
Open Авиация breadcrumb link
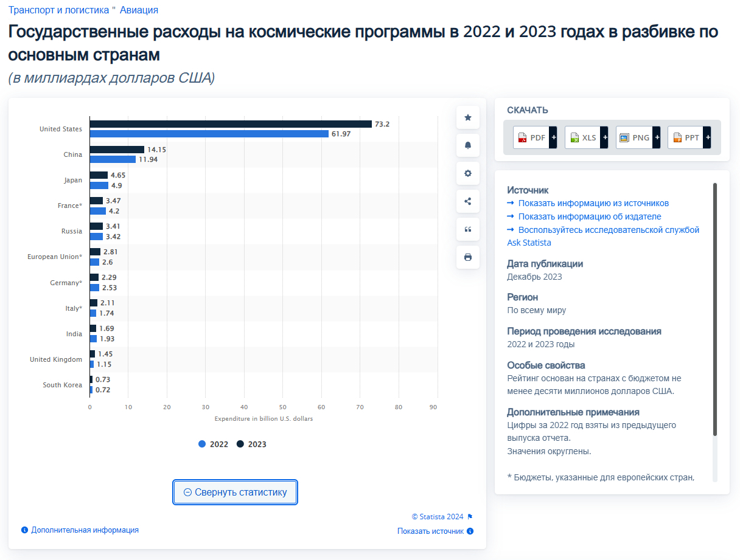139,10
